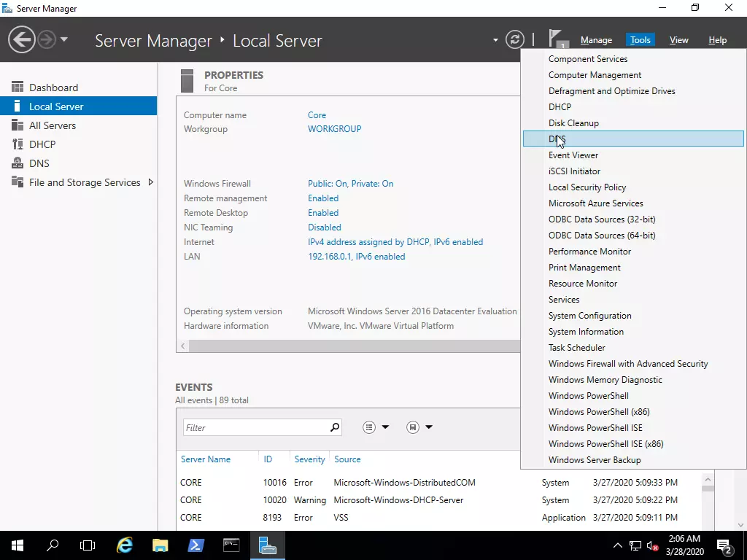Screen dimensions: 747x560
Task: Open the Task View taskbar icon
Action: coord(88,545)
